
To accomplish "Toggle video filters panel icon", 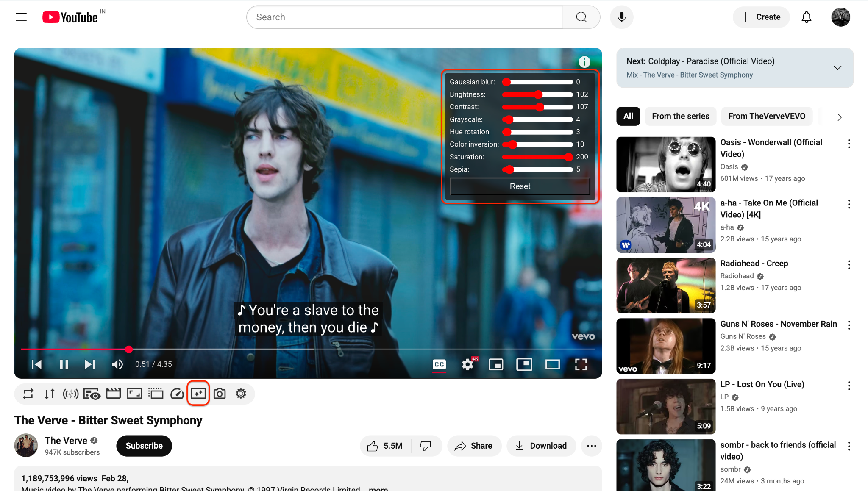I will (198, 394).
